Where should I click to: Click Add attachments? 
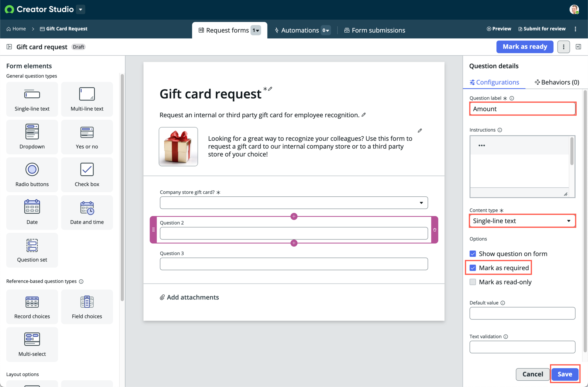(189, 297)
